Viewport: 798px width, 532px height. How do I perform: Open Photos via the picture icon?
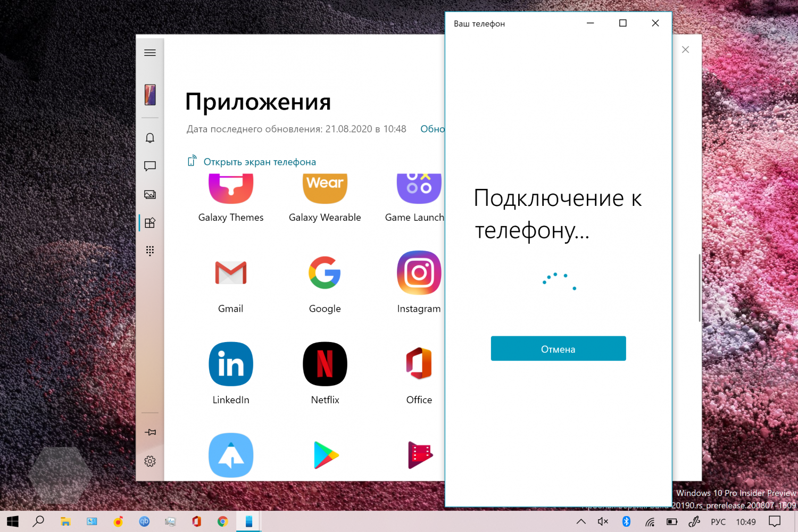click(150, 194)
